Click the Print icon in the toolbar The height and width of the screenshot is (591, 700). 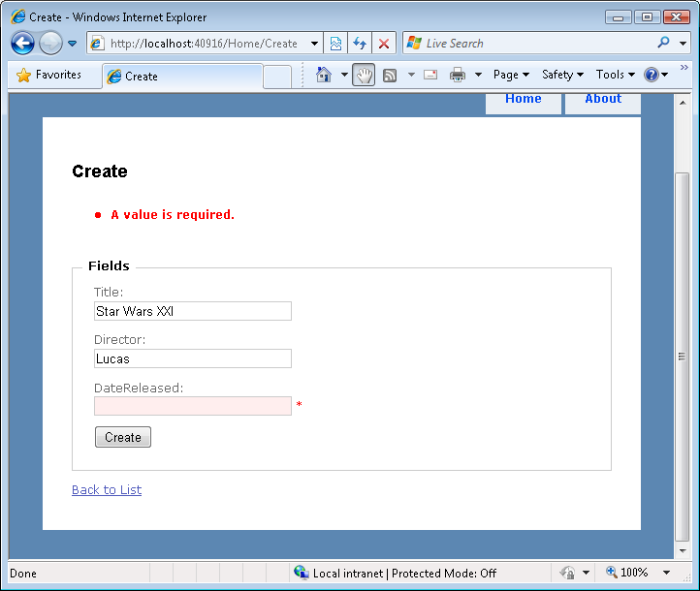click(458, 75)
